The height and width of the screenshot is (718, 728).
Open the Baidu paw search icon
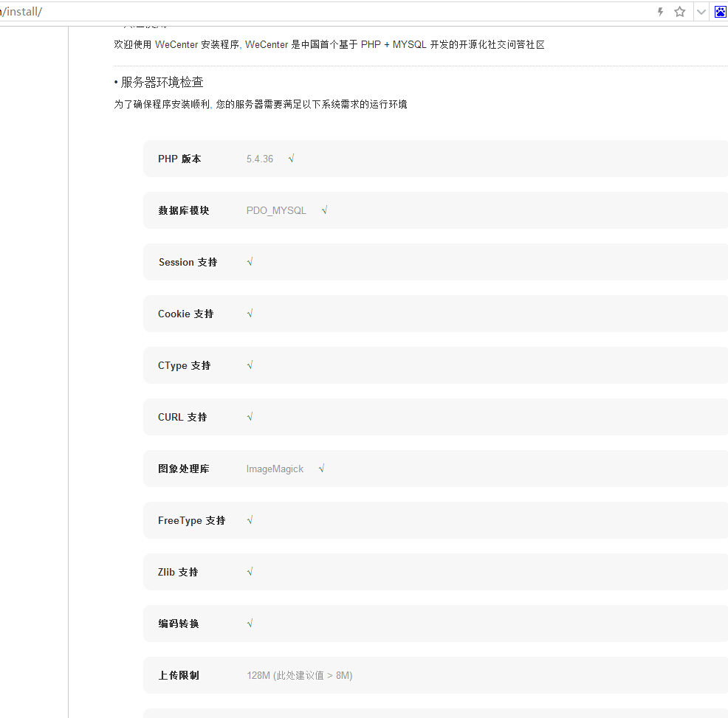720,11
